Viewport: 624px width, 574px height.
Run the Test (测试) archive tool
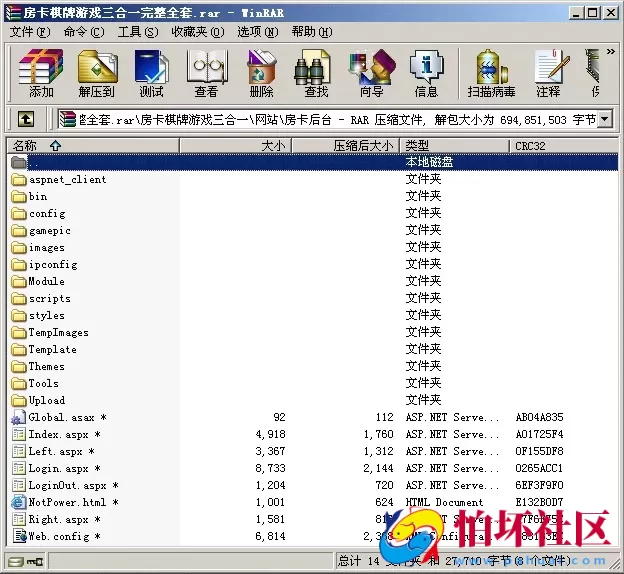(x=151, y=74)
